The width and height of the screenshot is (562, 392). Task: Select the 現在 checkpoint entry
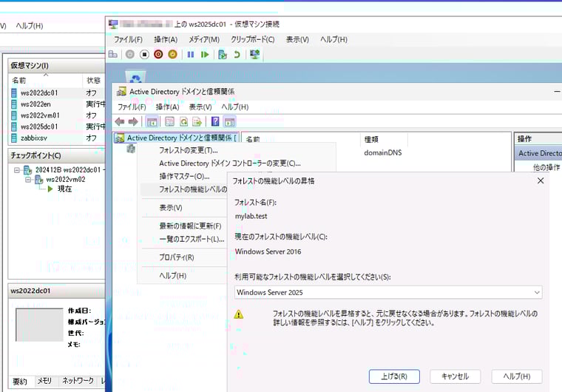click(x=64, y=189)
